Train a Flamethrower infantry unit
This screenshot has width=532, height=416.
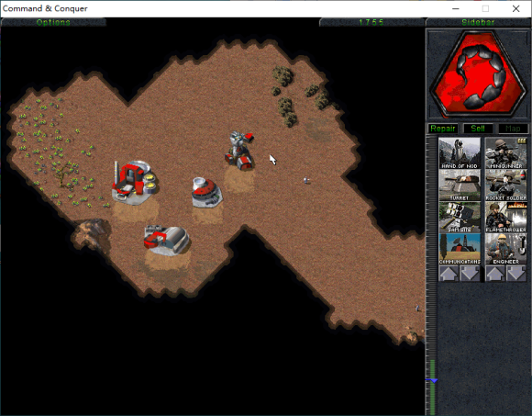pyautogui.click(x=505, y=217)
